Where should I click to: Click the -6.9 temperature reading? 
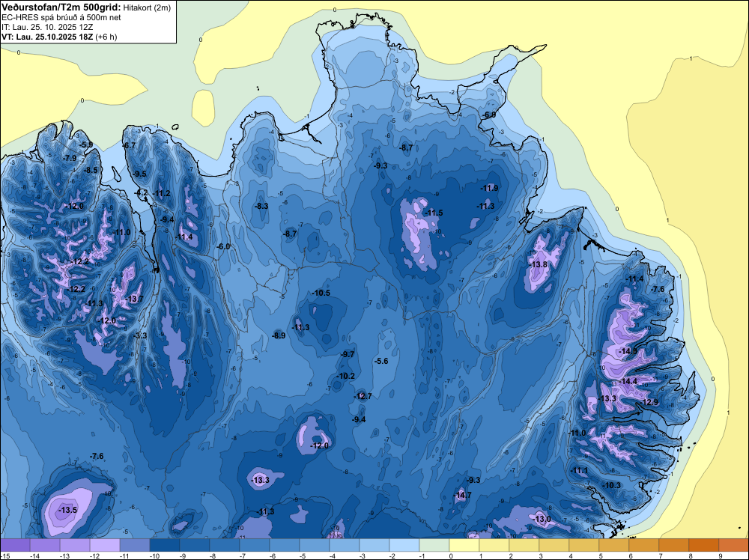pos(488,115)
